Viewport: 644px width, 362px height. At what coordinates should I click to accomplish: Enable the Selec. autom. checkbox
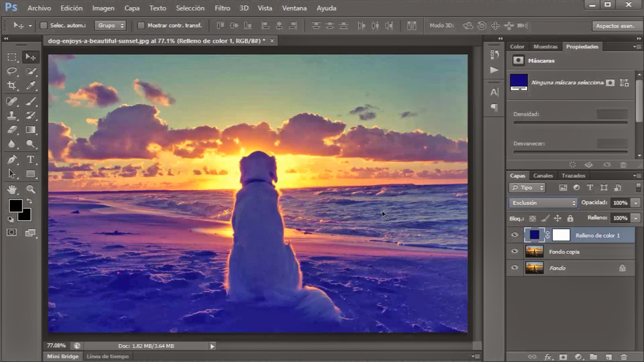pos(43,25)
